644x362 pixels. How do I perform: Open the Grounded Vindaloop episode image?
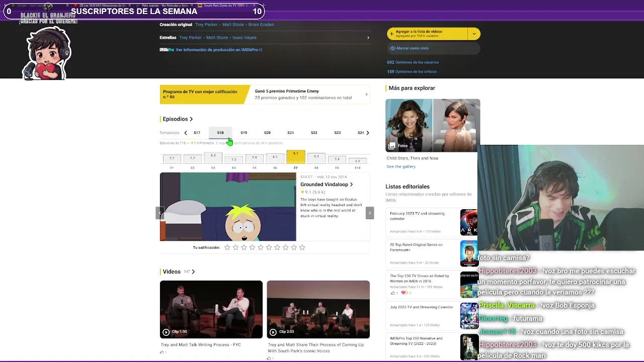pyautogui.click(x=228, y=207)
